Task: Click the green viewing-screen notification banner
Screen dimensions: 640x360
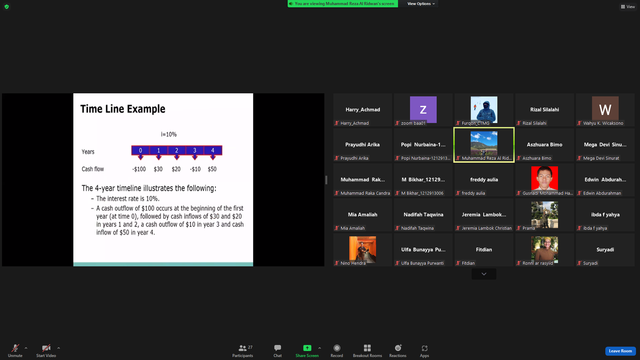Action: tap(343, 4)
